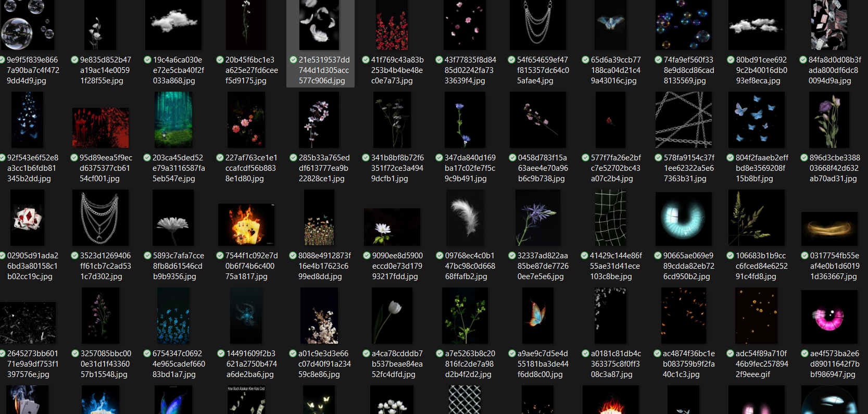Select grey debris thumbnail 2645273bb601
Screen dimensions: 868x414
pos(28,322)
